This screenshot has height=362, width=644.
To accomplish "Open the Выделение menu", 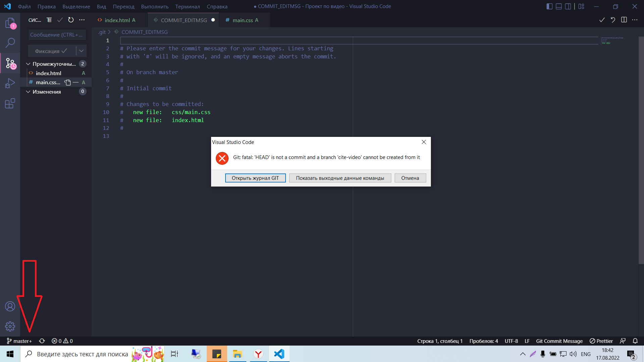I will pyautogui.click(x=76, y=6).
